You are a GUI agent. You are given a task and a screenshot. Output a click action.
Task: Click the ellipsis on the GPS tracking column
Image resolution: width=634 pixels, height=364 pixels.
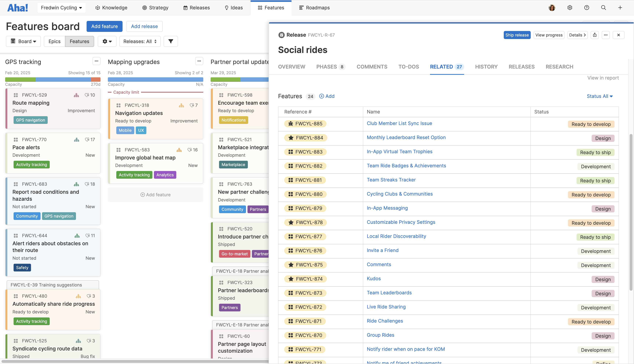pyautogui.click(x=96, y=61)
